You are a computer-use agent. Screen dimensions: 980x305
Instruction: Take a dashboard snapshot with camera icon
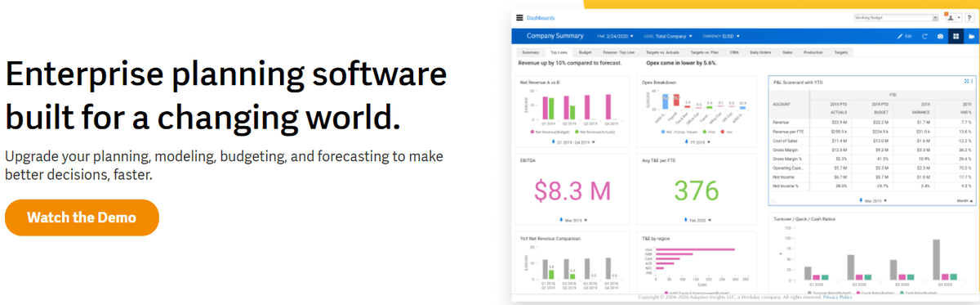[940, 36]
